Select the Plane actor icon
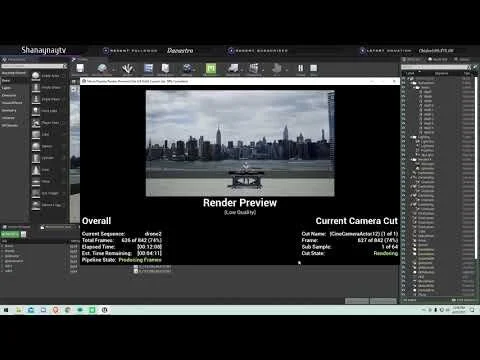This screenshot has height=360, width=480. [36, 182]
